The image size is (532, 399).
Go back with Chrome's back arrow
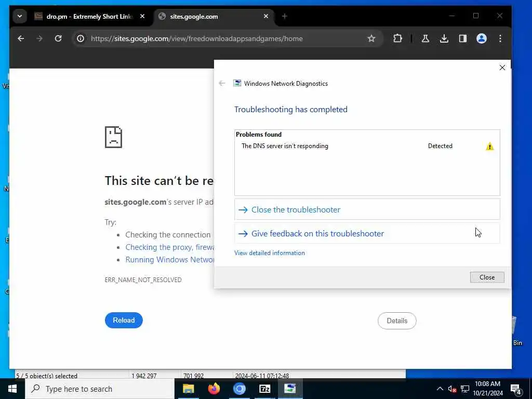click(21, 38)
